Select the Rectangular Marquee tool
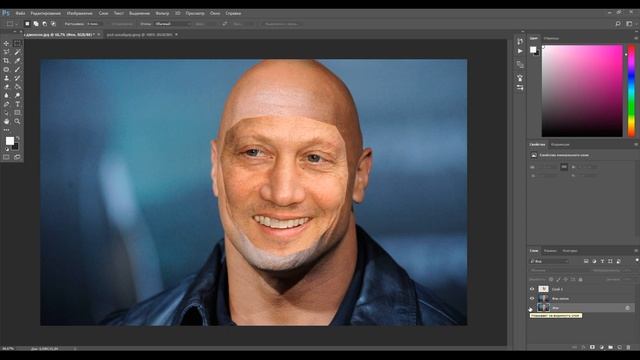 click(x=17, y=43)
